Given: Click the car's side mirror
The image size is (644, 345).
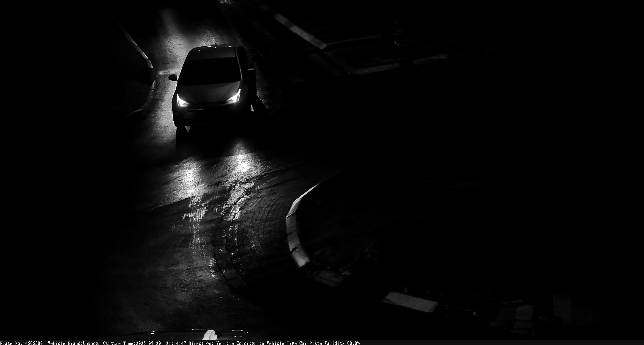Looking at the screenshot, I should point(173,78).
